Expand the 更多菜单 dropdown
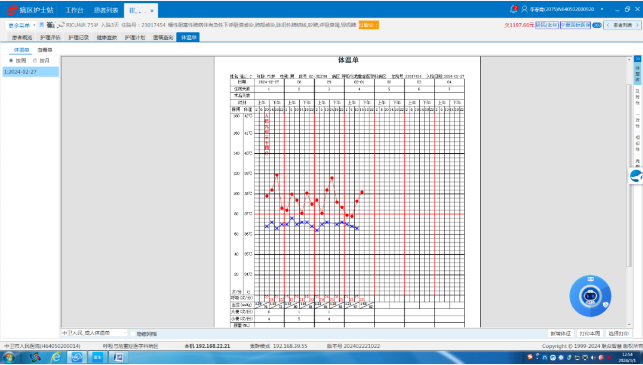 (21, 25)
